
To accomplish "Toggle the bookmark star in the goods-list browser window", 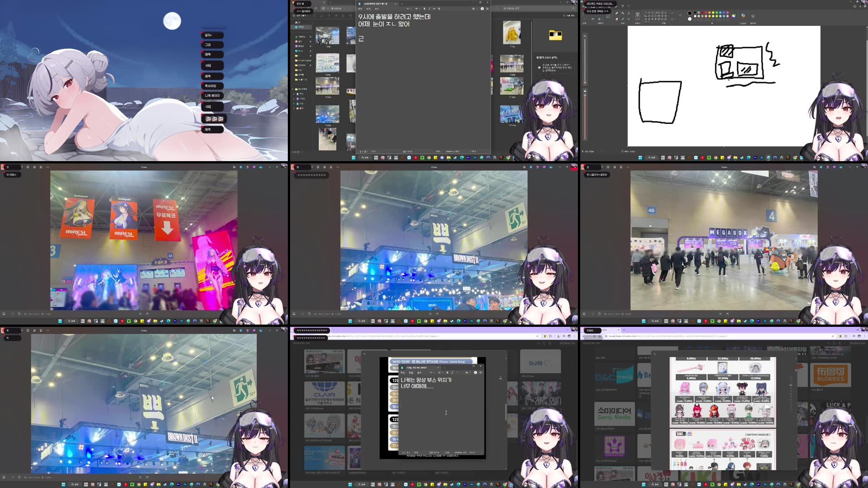I will pyautogui.click(x=833, y=336).
